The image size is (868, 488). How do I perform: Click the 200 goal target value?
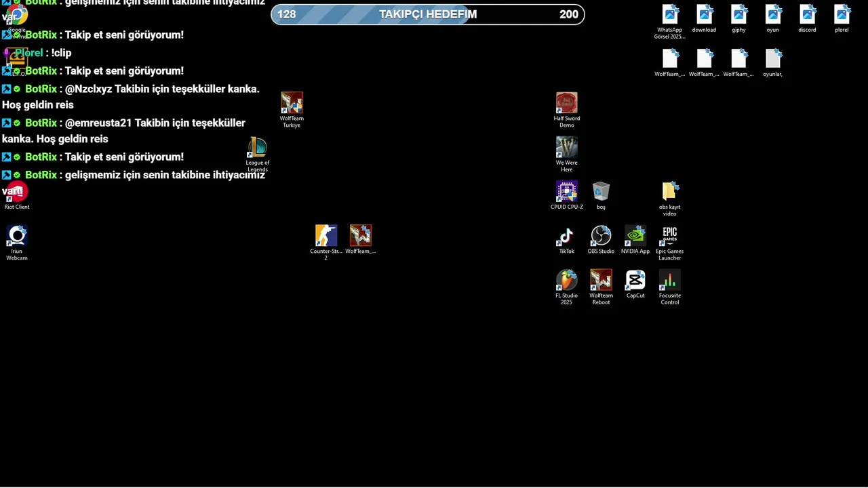point(569,14)
